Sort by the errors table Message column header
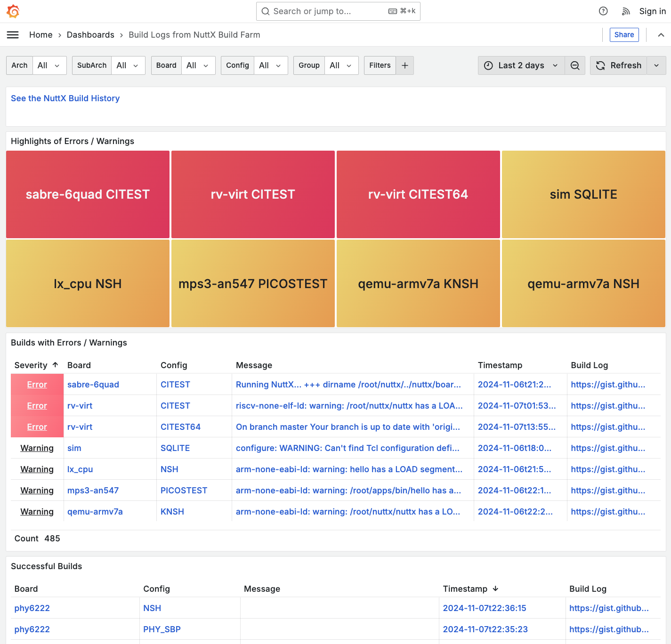Screen dimensions: 671x644 tap(254, 365)
